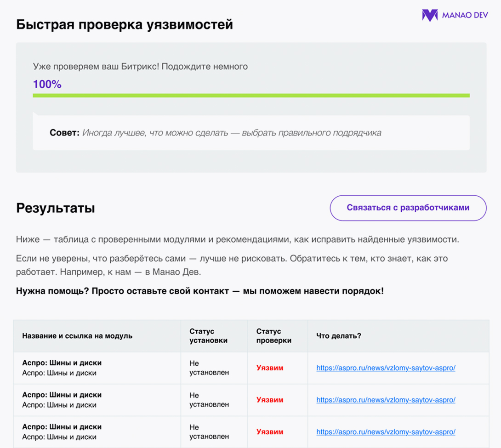This screenshot has height=448, width=501.
Task: Click the Быстрая проверка уязвимостей title
Action: click(125, 24)
